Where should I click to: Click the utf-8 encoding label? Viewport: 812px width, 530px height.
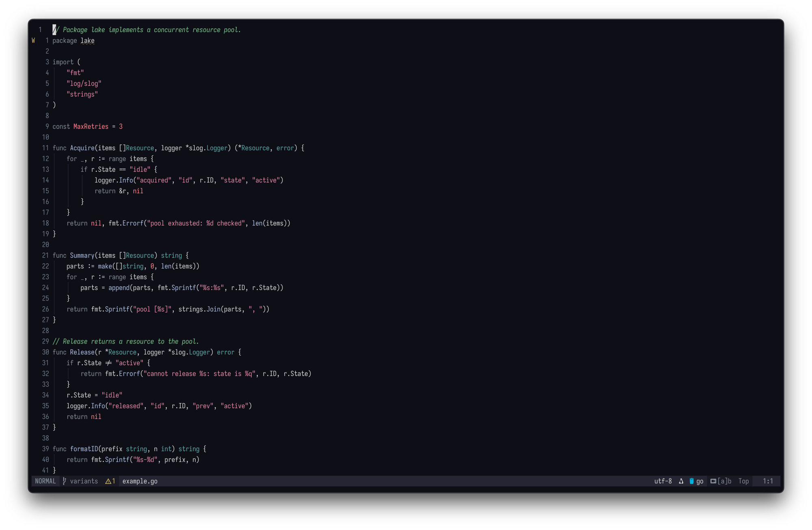tap(663, 481)
